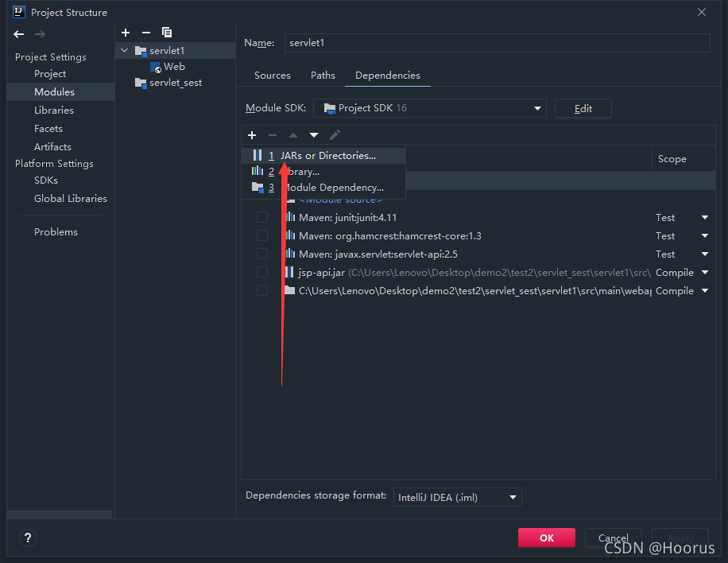Open Dependencies storage format dropdown
The image size is (728, 563).
[x=457, y=497]
